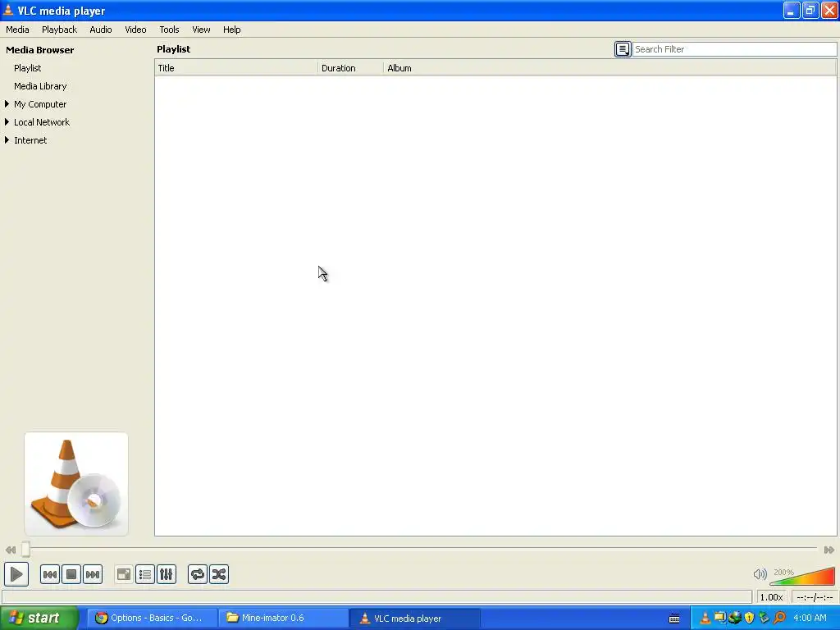Adjust the volume slider at 200%
The width and height of the screenshot is (840, 630).
[x=802, y=576]
